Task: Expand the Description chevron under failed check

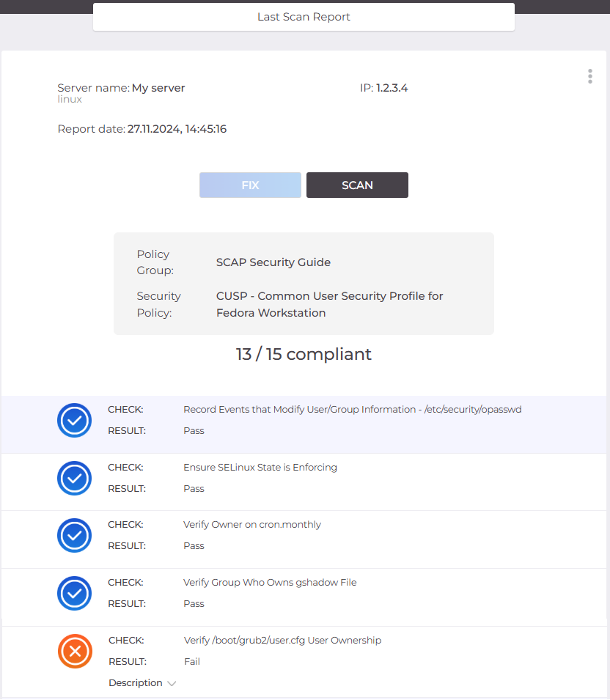Action: (172, 683)
